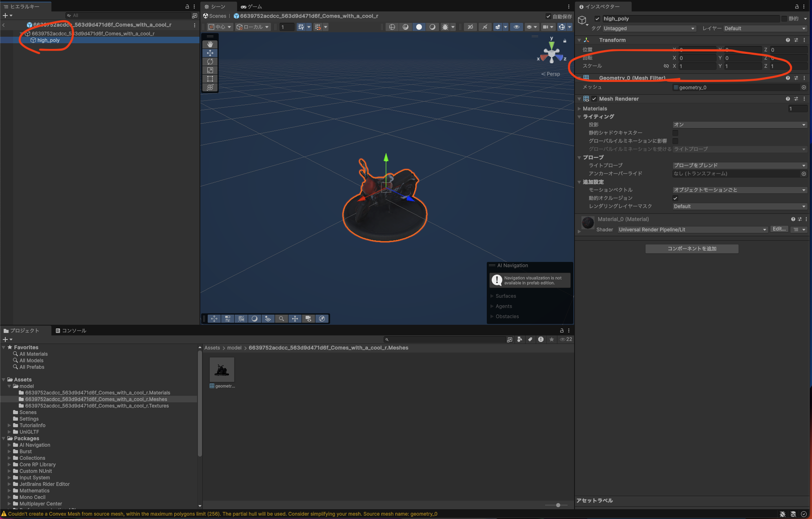The image size is (812, 519).
Task: Click the Edit button next to the Shader field
Action: [x=779, y=229]
